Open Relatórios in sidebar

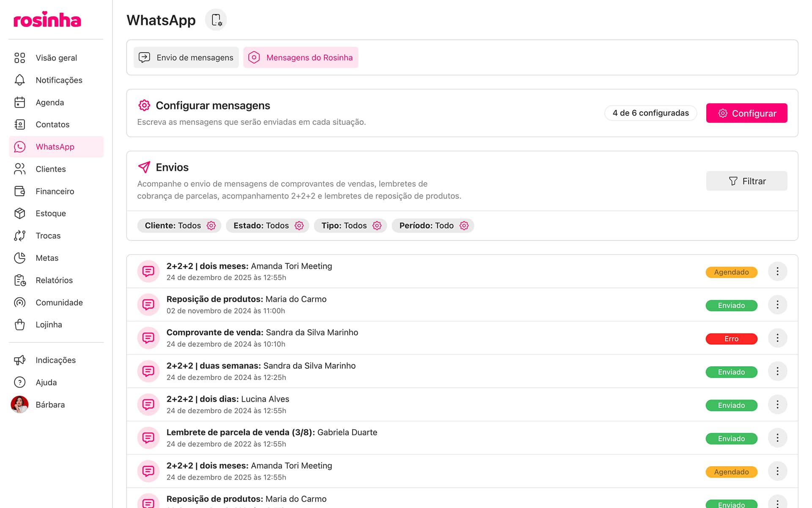[54, 280]
